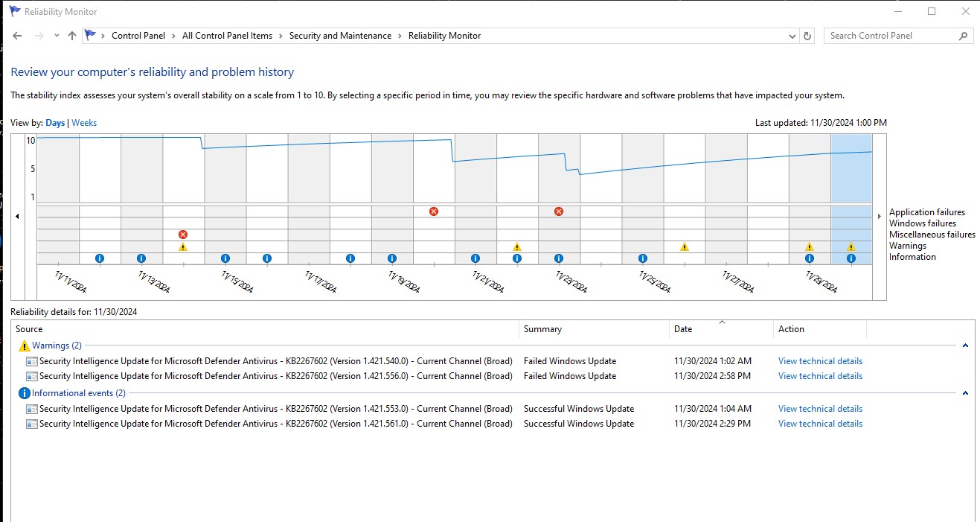The width and height of the screenshot is (980, 522).
Task: Go back with the navigation arrow
Action: pyautogui.click(x=17, y=36)
